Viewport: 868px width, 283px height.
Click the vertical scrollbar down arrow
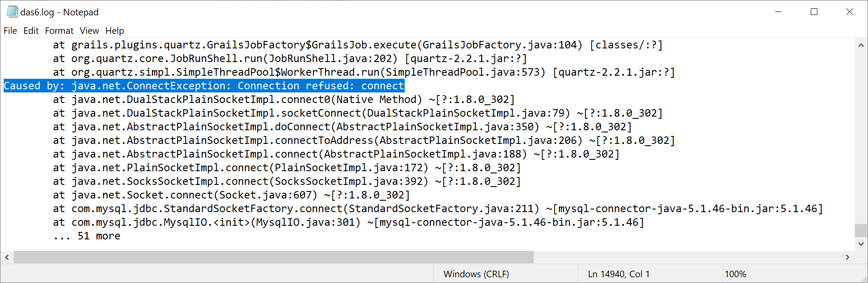pyautogui.click(x=861, y=244)
